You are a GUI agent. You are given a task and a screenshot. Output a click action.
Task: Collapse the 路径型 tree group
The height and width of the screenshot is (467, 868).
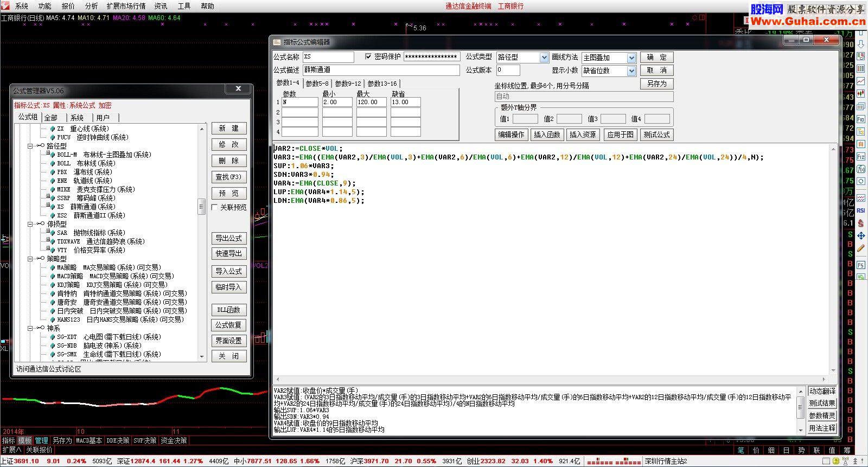30,146
